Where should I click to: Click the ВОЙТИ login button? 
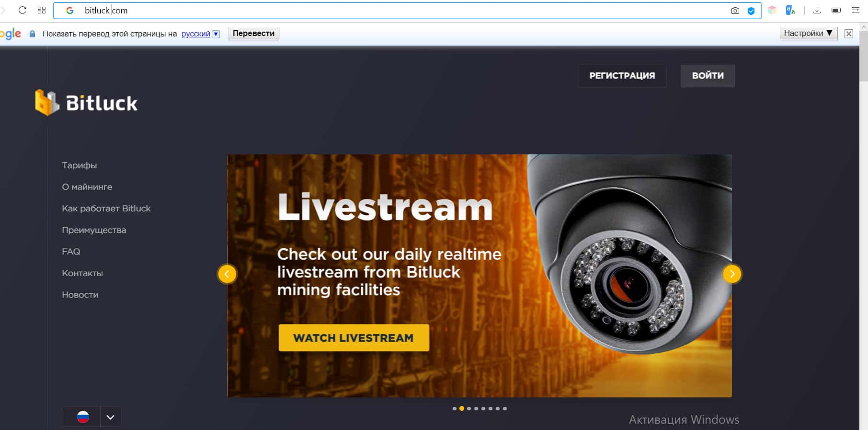click(708, 76)
